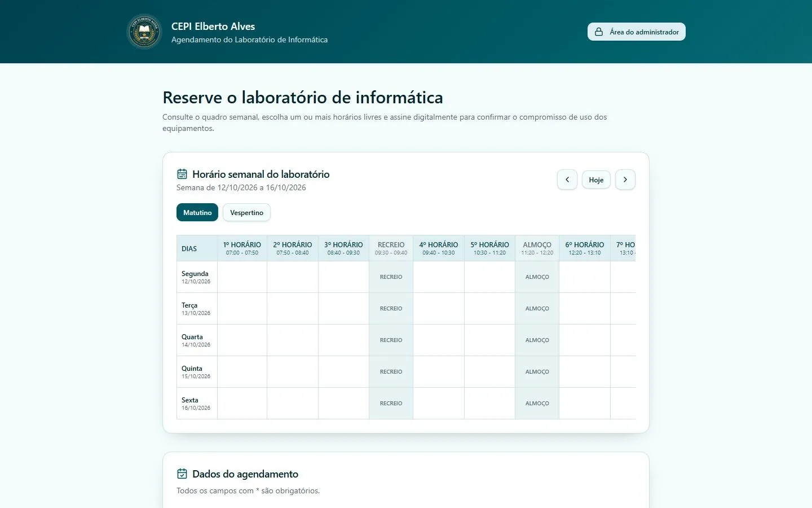Open the Área do administrador button

(637, 32)
